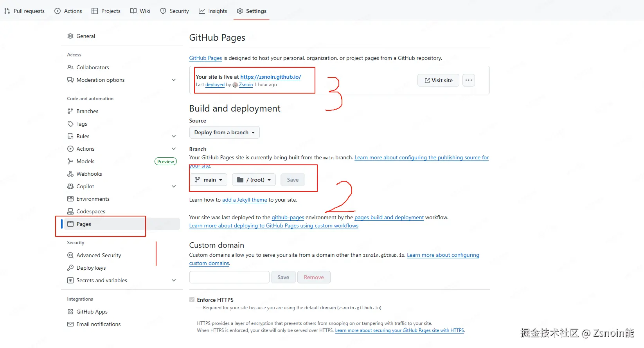Viewport: 644px width, 348px height.
Task: Click the Environments sidebar text label
Action: tap(93, 199)
